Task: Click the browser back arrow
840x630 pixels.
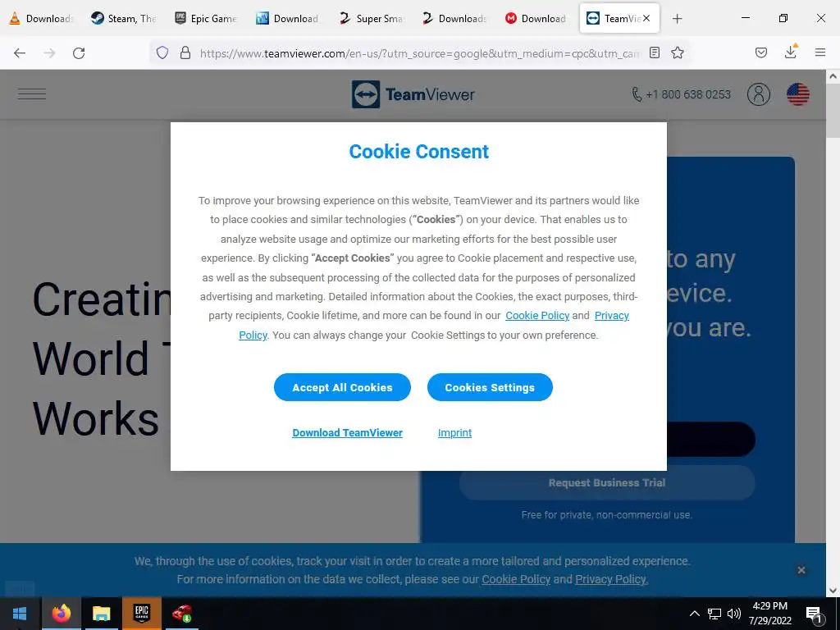Action: [x=20, y=52]
